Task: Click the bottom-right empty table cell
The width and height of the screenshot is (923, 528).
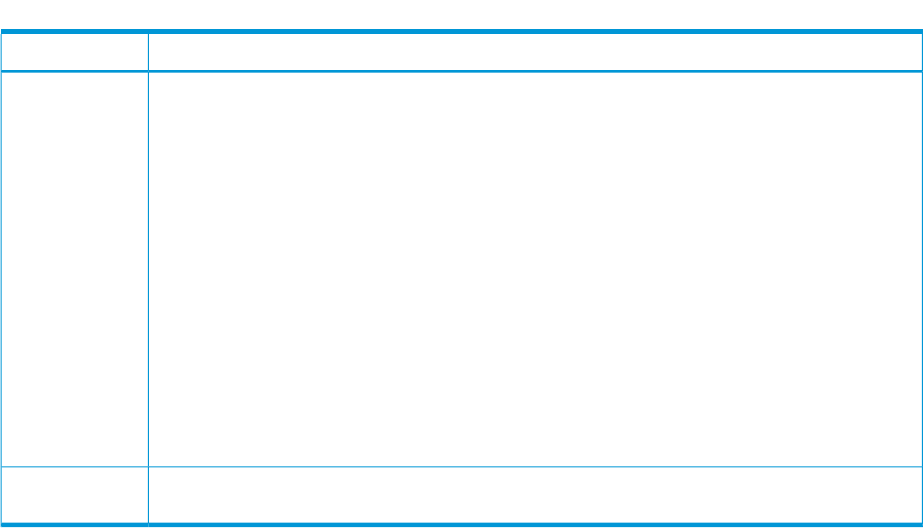Action: pos(535,495)
